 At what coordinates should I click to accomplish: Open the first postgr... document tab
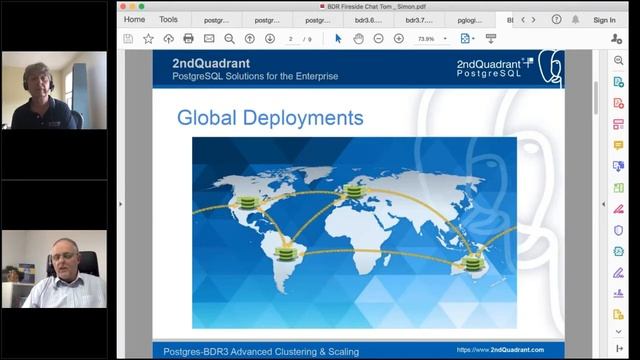[x=216, y=20]
